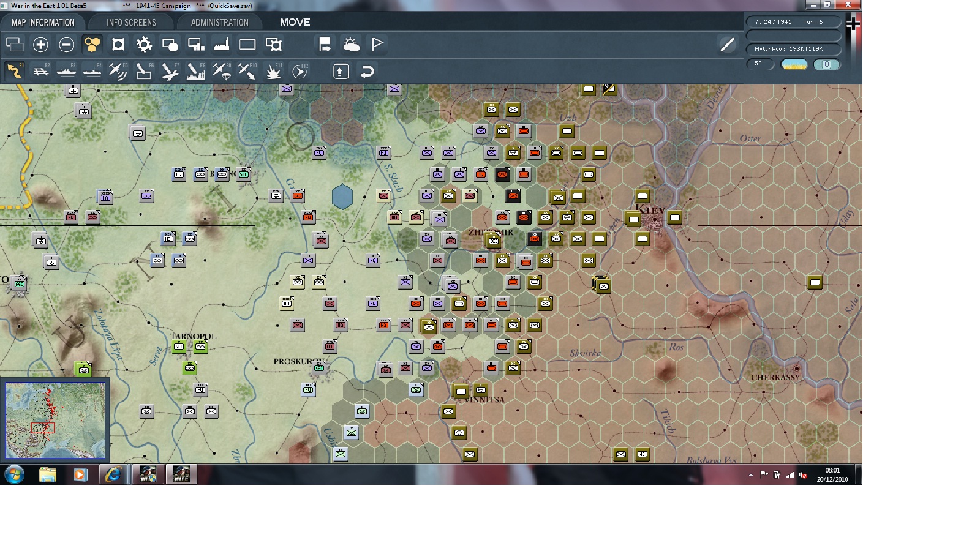Screen dimensions: 980x551
Task: Show hidden system tray icons
Action: (751, 474)
